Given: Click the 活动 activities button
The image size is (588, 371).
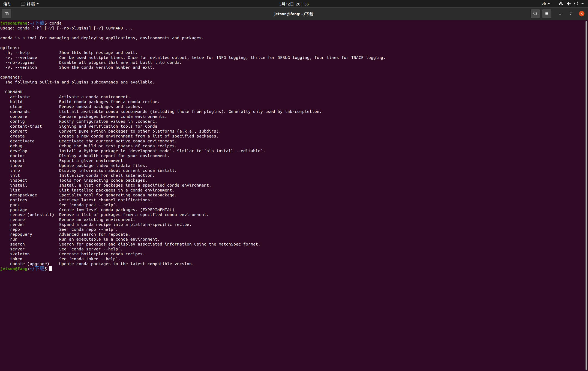Looking at the screenshot, I should click(7, 4).
